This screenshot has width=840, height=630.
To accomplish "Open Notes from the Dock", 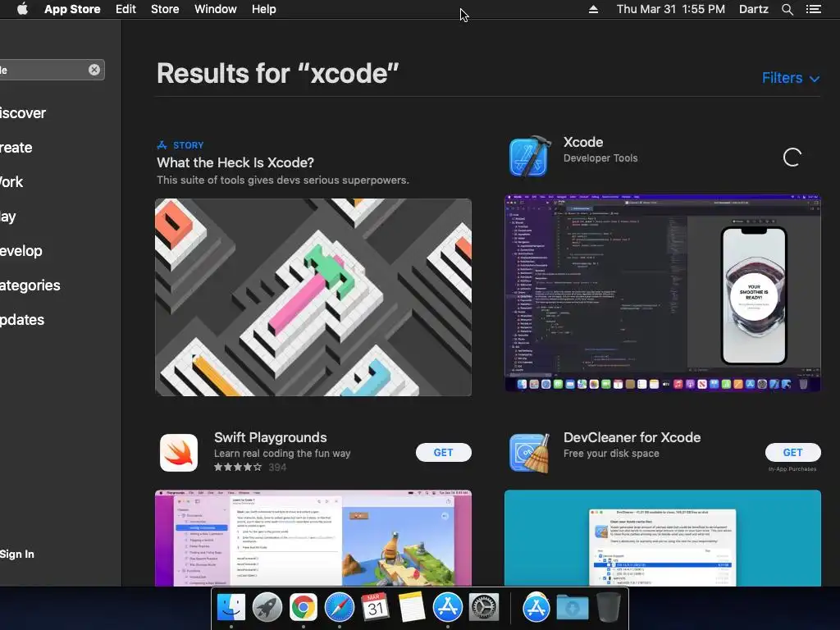I will click(412, 608).
